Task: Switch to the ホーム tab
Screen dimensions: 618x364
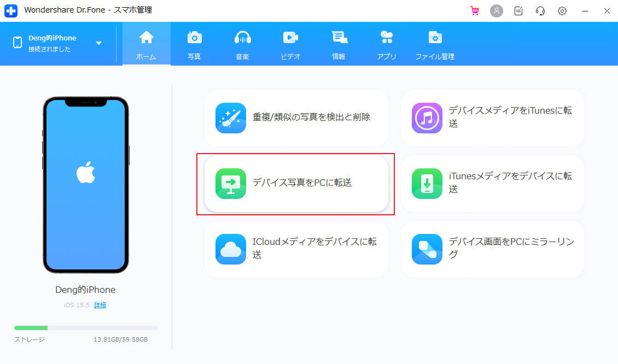Action: coord(146,44)
